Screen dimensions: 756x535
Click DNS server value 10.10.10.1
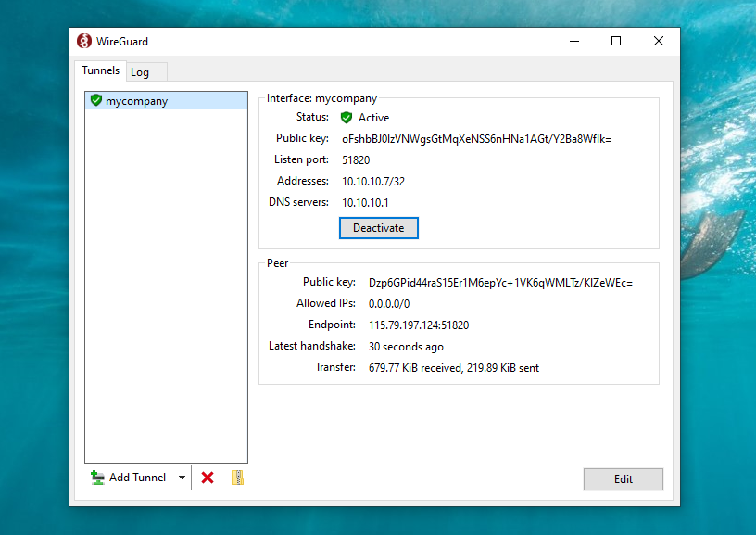pyautogui.click(x=365, y=203)
